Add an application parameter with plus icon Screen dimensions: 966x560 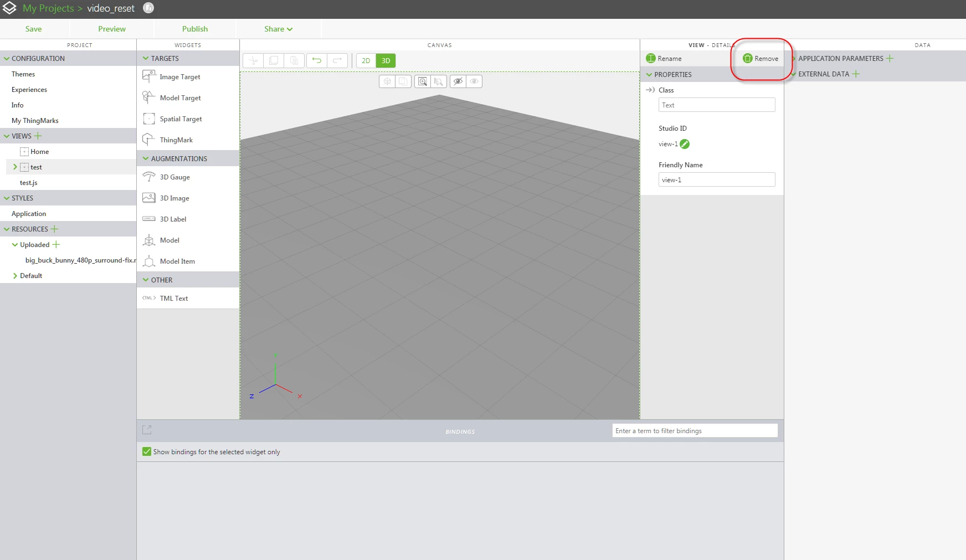[x=890, y=58]
